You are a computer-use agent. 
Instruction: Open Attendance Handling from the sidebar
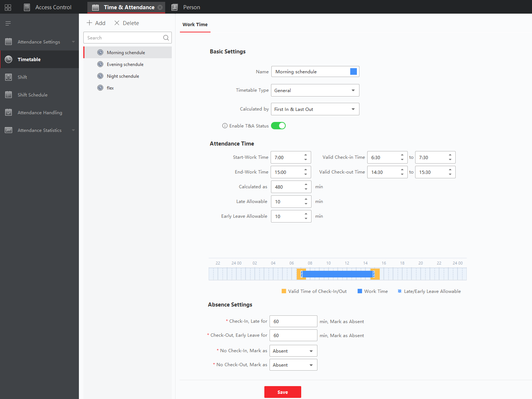[39, 112]
